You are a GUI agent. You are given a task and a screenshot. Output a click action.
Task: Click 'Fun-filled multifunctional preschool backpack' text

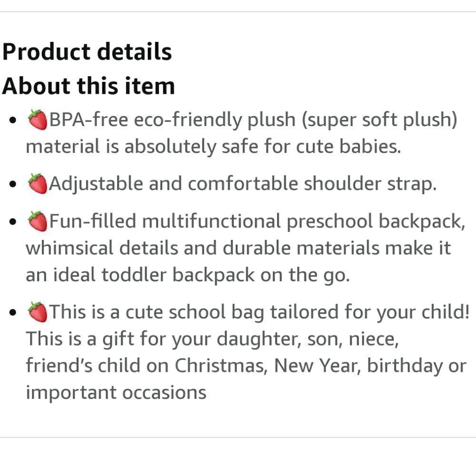(x=256, y=221)
